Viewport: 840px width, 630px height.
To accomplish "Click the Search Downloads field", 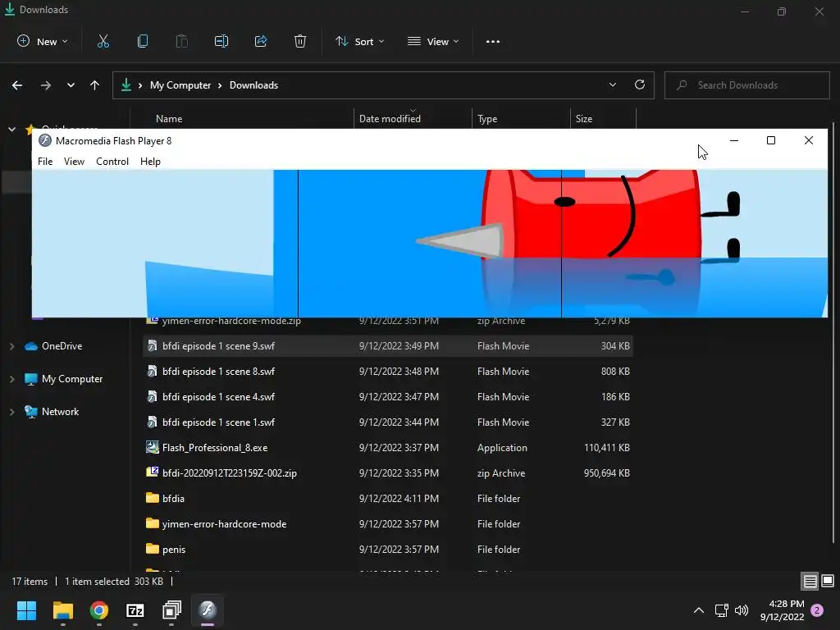I will [x=746, y=85].
